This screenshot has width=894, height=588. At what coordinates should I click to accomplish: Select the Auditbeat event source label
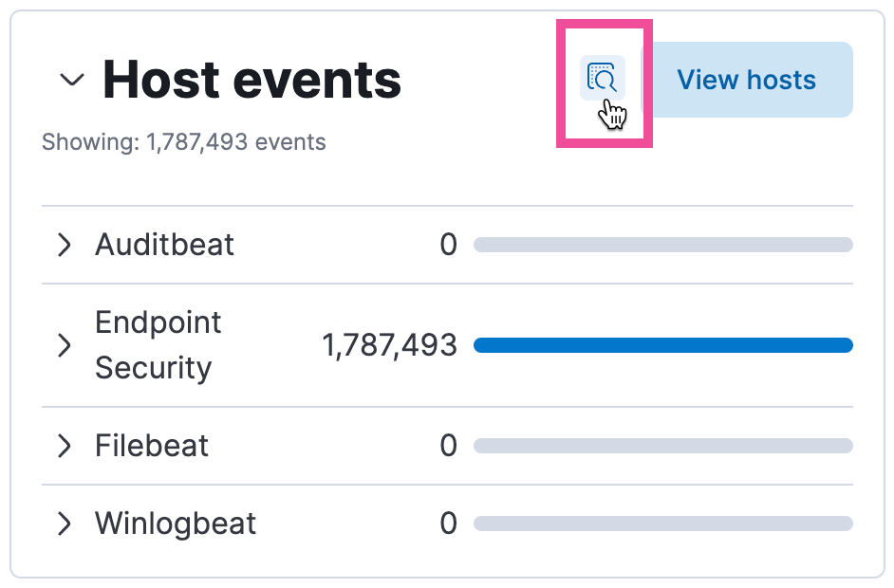tap(164, 245)
